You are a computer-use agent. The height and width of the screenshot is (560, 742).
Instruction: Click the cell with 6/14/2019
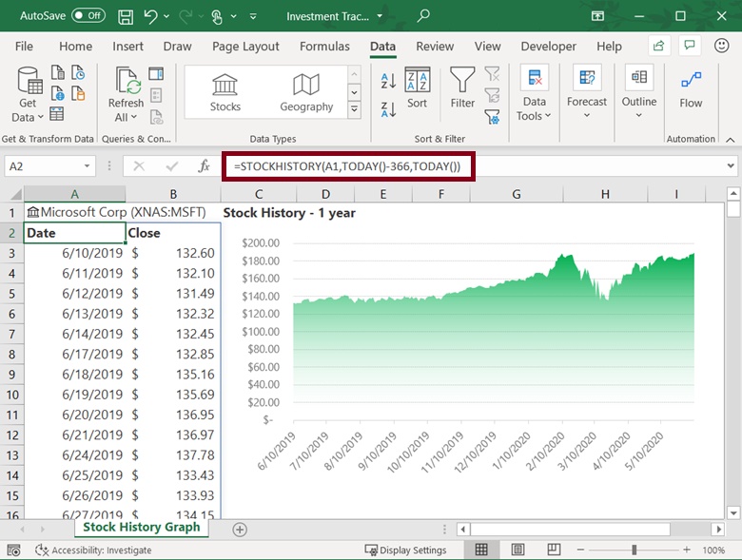75,334
